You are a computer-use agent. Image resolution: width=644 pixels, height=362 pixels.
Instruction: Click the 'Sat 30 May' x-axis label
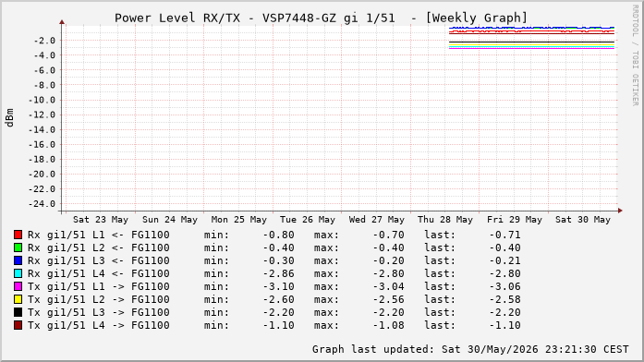coord(583,220)
